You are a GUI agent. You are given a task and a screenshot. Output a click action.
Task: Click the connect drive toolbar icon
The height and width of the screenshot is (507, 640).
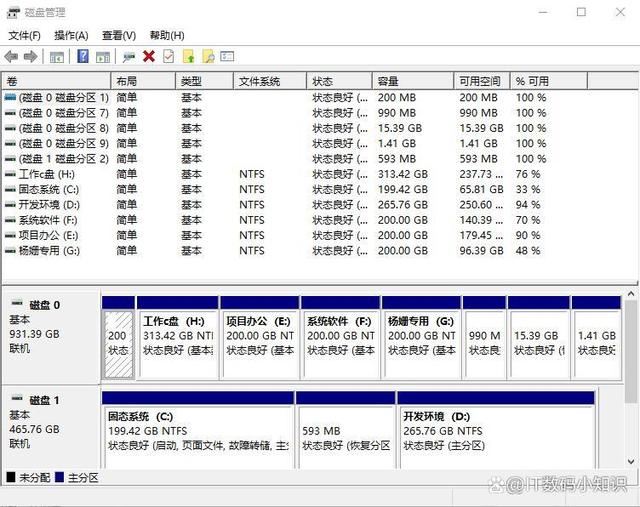coord(129,57)
